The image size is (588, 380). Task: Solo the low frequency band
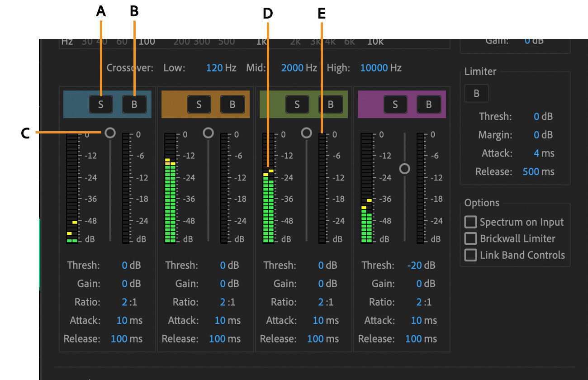coord(100,104)
